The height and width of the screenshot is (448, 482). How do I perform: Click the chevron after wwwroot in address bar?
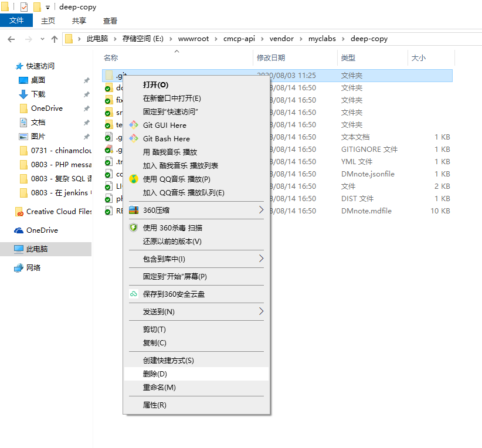coord(216,39)
